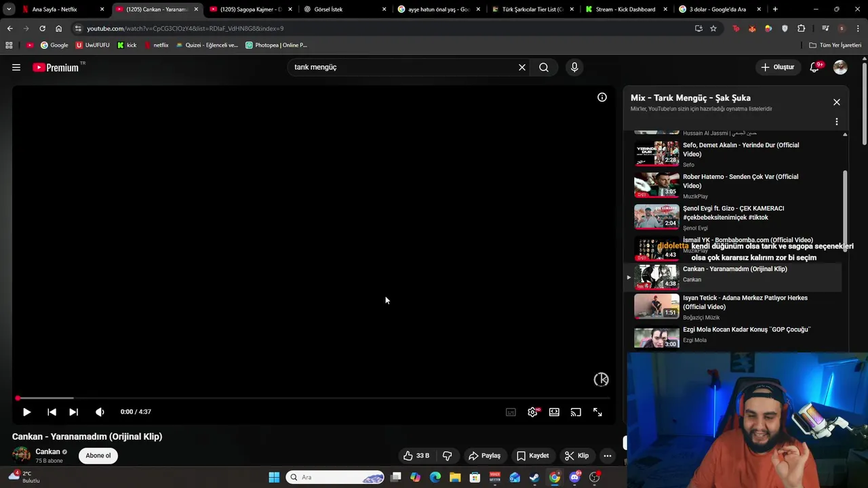
Task: Open player settings gear
Action: click(533, 412)
